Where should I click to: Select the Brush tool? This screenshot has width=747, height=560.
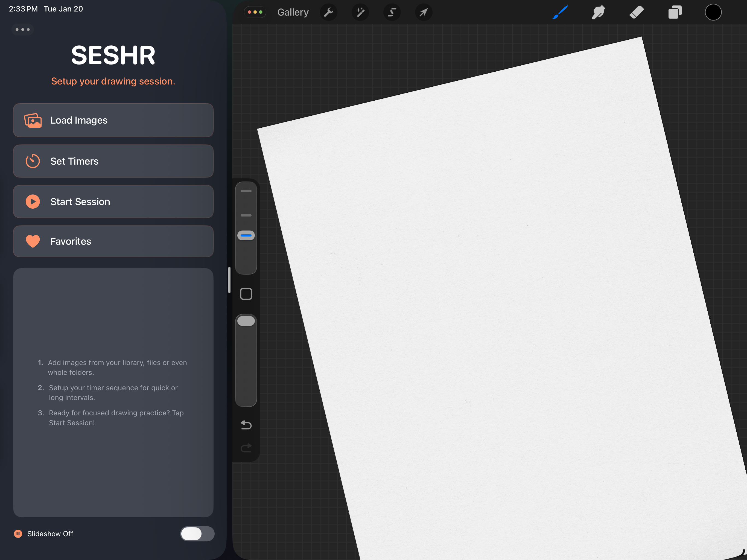click(560, 12)
